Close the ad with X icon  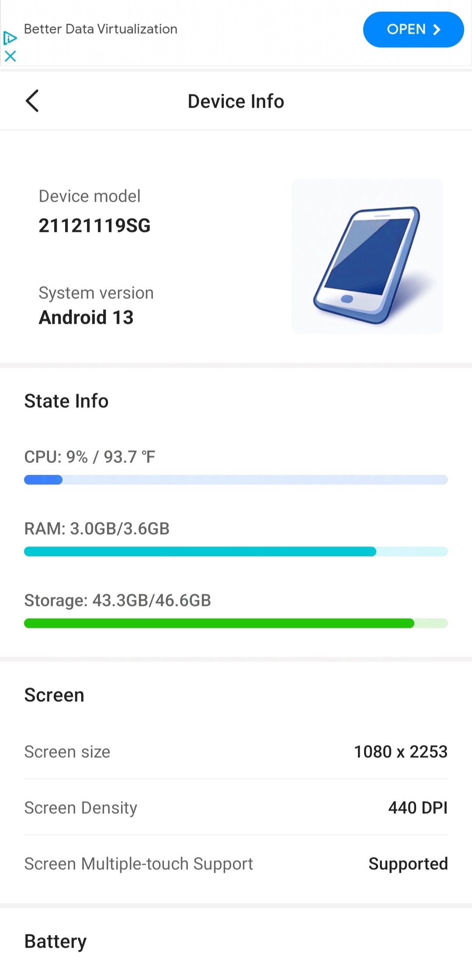pos(10,56)
